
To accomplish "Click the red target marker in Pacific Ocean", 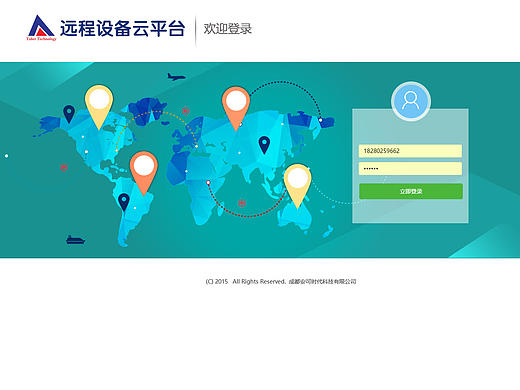I will point(64,167).
